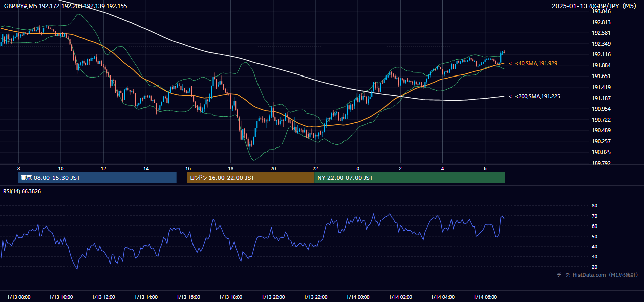Click the HistData.com data source credit
The height and width of the screenshot is (302, 644).
tap(598, 275)
